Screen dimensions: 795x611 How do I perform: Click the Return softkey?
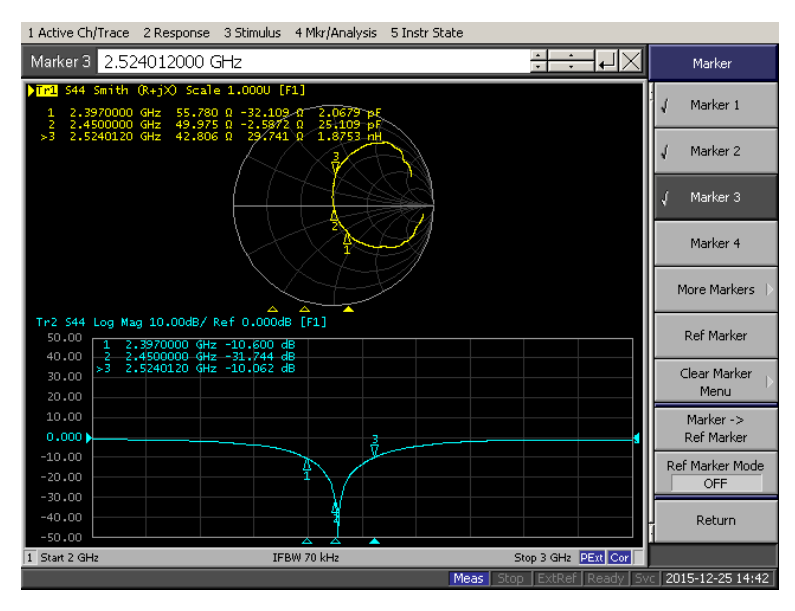(715, 520)
